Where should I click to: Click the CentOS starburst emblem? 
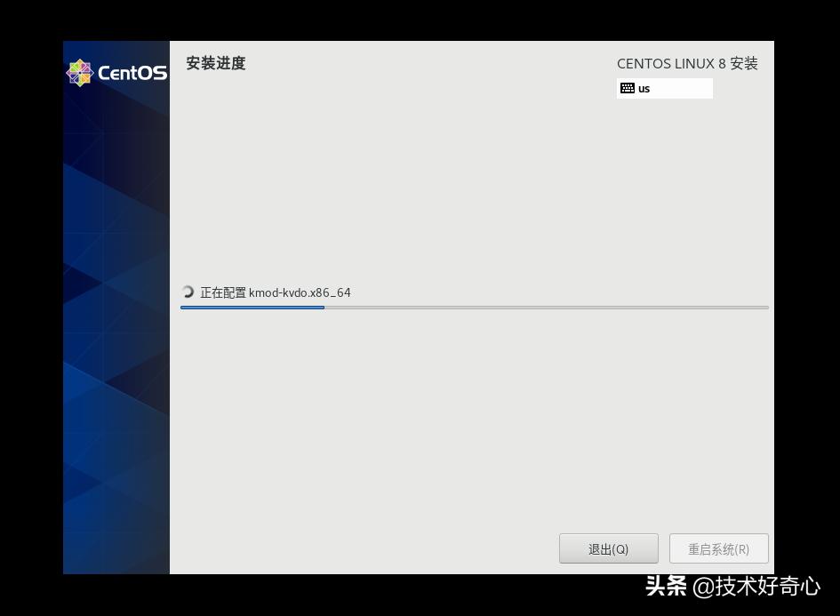click(81, 71)
